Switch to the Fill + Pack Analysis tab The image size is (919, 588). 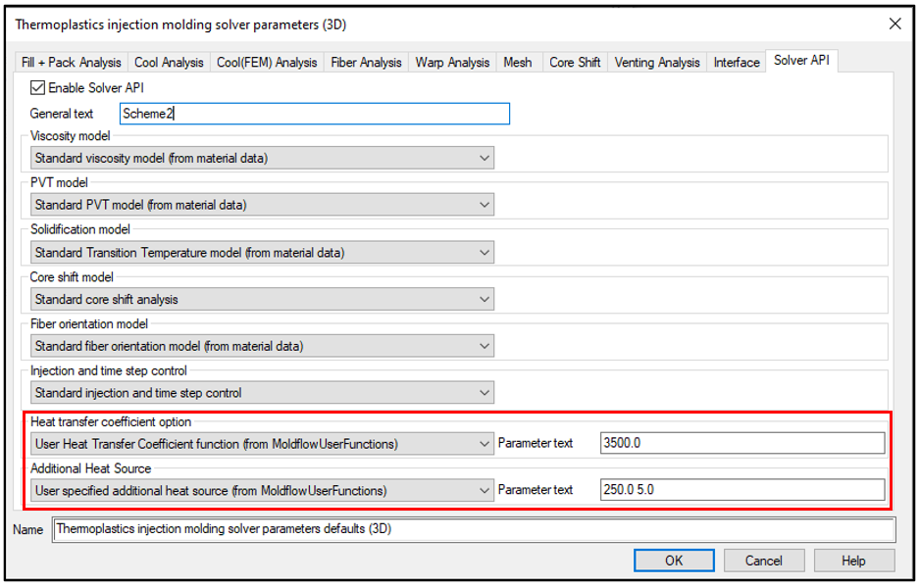coord(72,62)
